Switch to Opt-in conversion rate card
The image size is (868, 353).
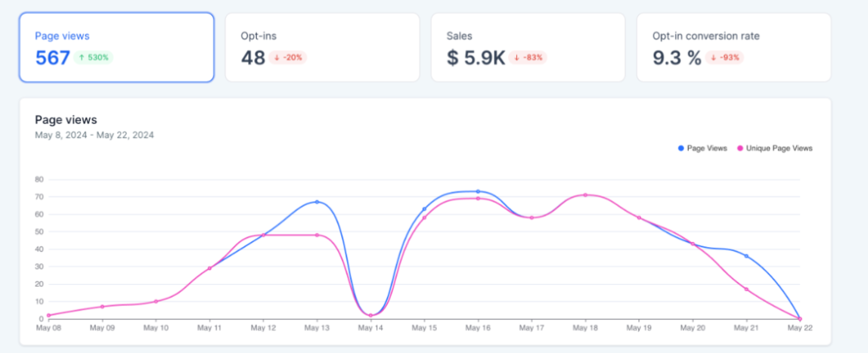(733, 47)
